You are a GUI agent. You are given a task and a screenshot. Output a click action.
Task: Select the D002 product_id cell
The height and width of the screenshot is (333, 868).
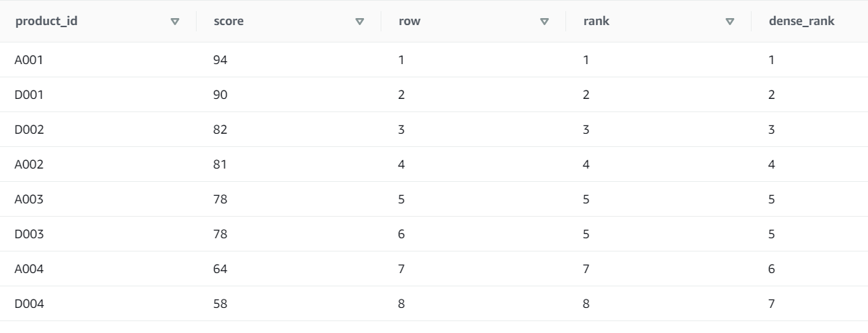[30, 130]
